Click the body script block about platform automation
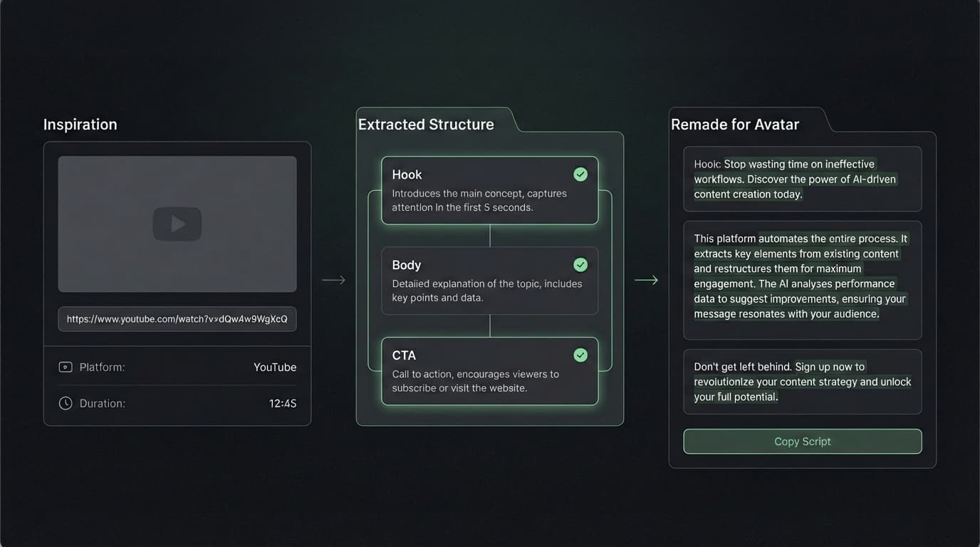Screen dimensions: 980x547 point(803,280)
